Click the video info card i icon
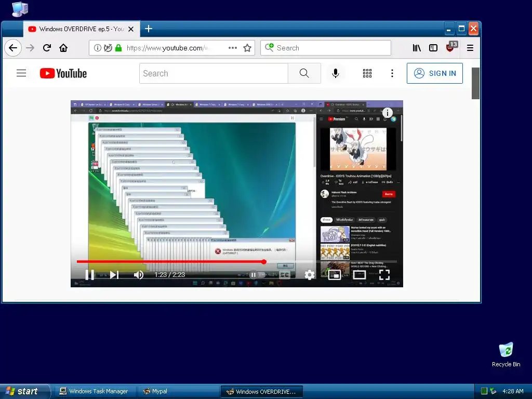 click(x=388, y=112)
